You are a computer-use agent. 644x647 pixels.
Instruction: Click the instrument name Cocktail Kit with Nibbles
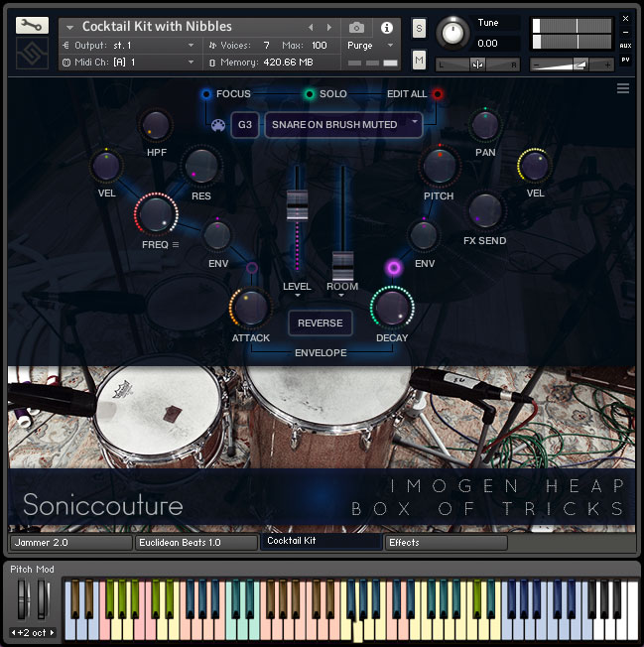[x=157, y=27]
